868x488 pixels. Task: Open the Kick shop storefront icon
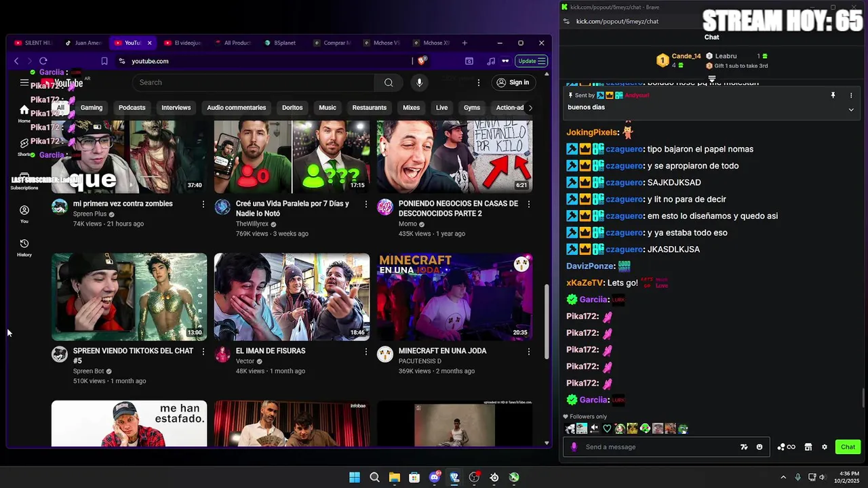coord(808,447)
